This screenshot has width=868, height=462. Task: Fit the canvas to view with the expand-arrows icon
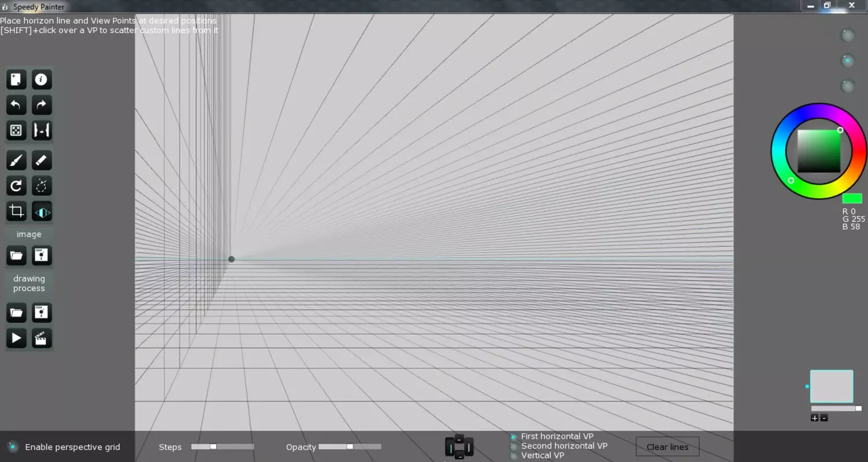16,131
